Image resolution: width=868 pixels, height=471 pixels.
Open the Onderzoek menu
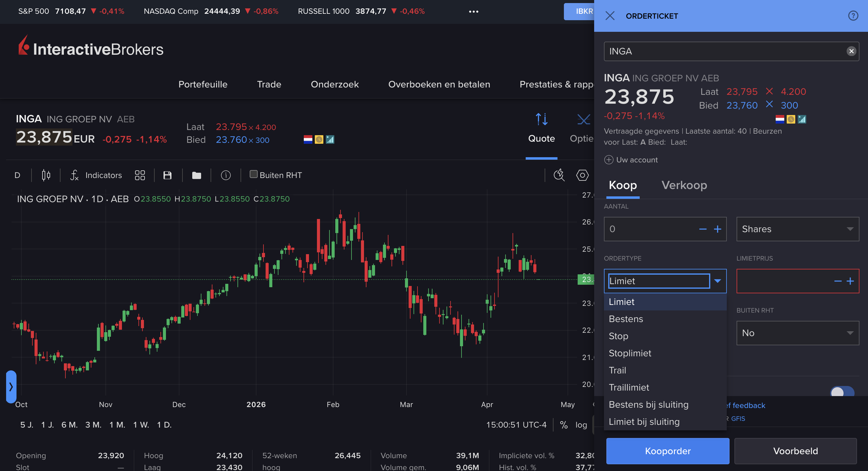point(335,84)
